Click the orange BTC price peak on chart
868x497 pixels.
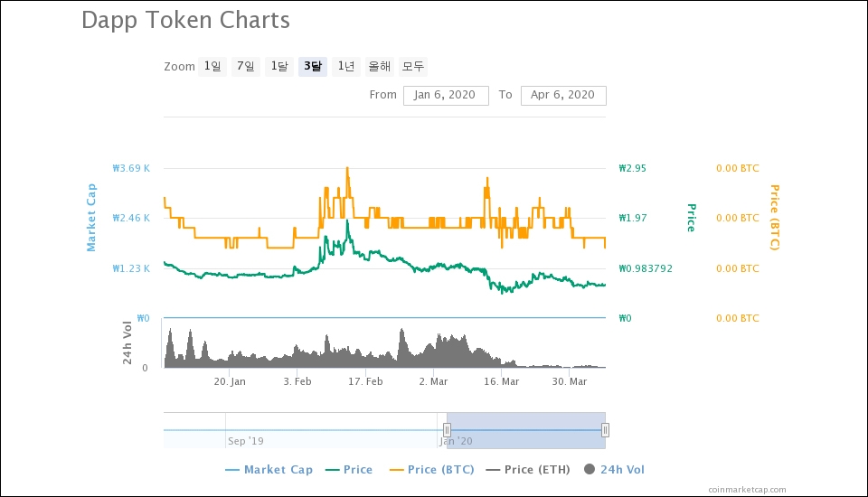(x=347, y=168)
